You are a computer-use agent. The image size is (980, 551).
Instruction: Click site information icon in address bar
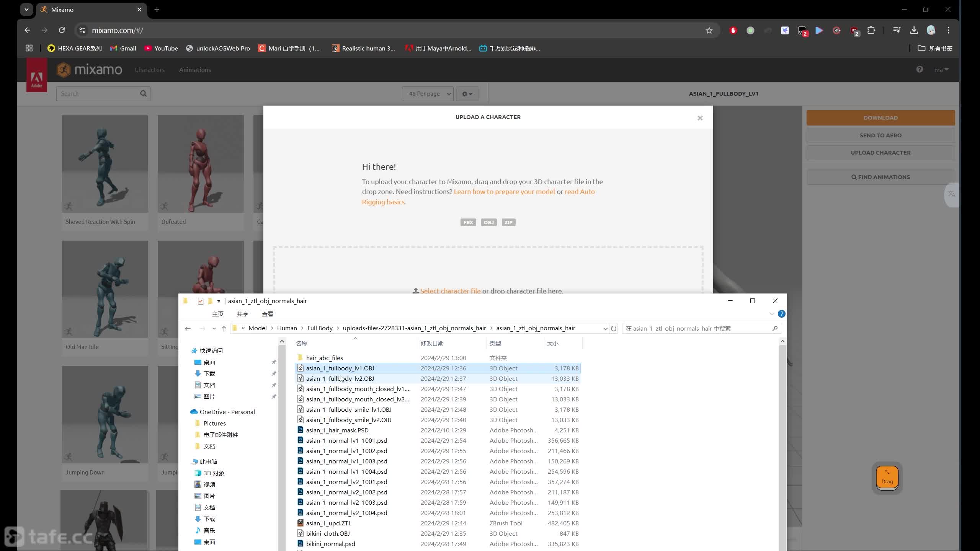click(x=82, y=30)
